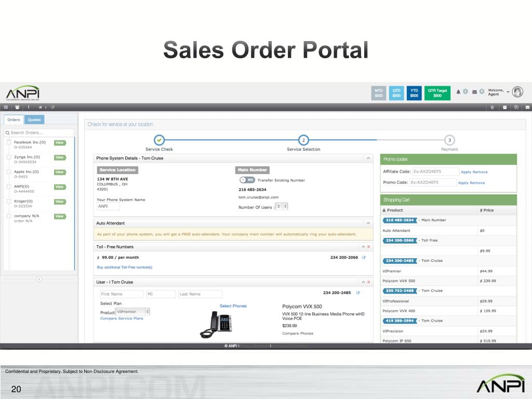The width and height of the screenshot is (532, 399).
Task: Go to home via breadcrumb house icon
Action: coord(41,107)
